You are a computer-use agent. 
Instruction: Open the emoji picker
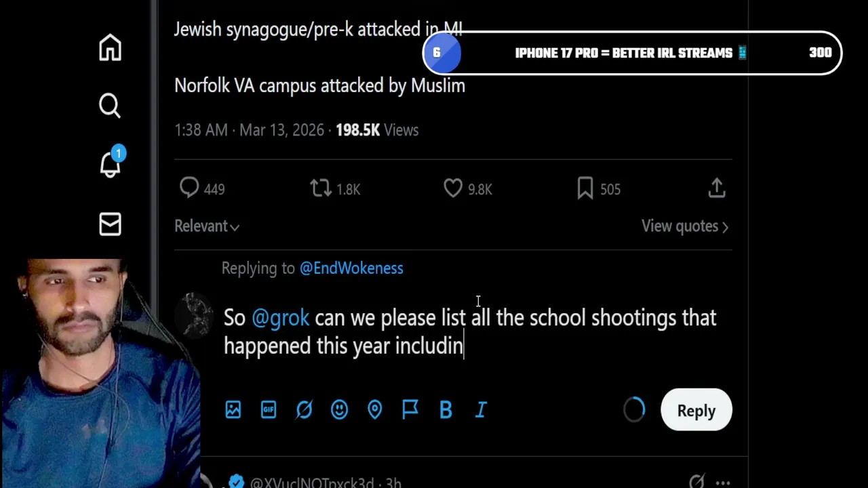[339, 409]
